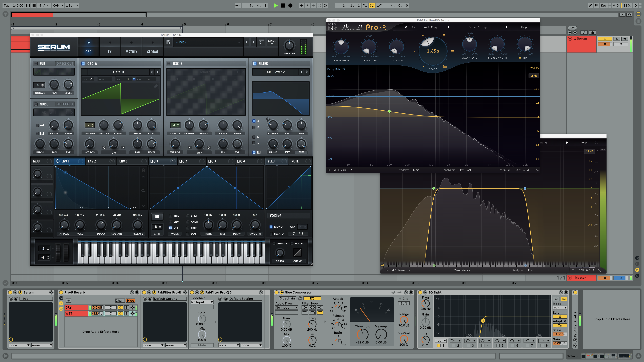644x362 pixels.
Task: Click the Serum LFO folder icon above GRID
Action: click(157, 217)
